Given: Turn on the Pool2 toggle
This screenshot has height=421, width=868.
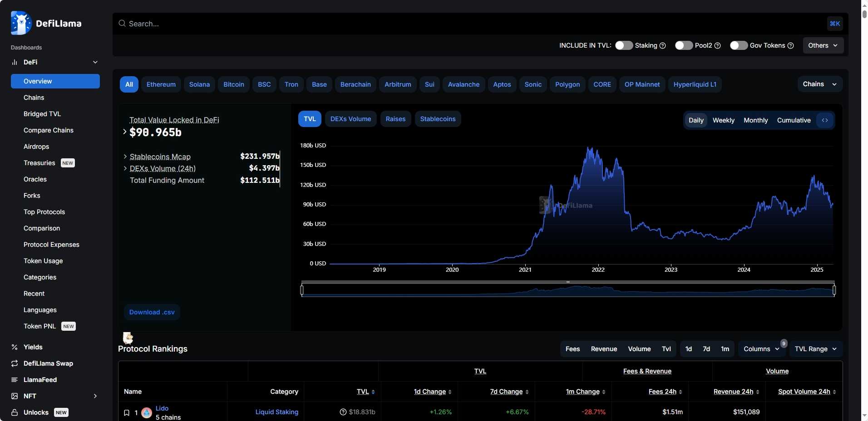Looking at the screenshot, I should click(684, 45).
